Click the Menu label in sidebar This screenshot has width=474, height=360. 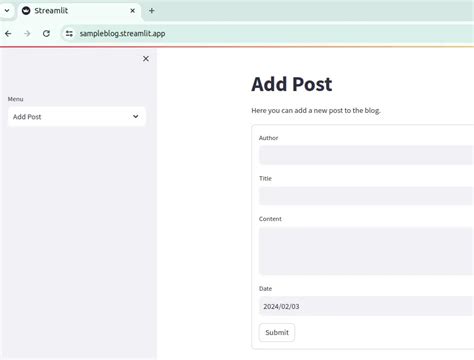click(x=16, y=99)
